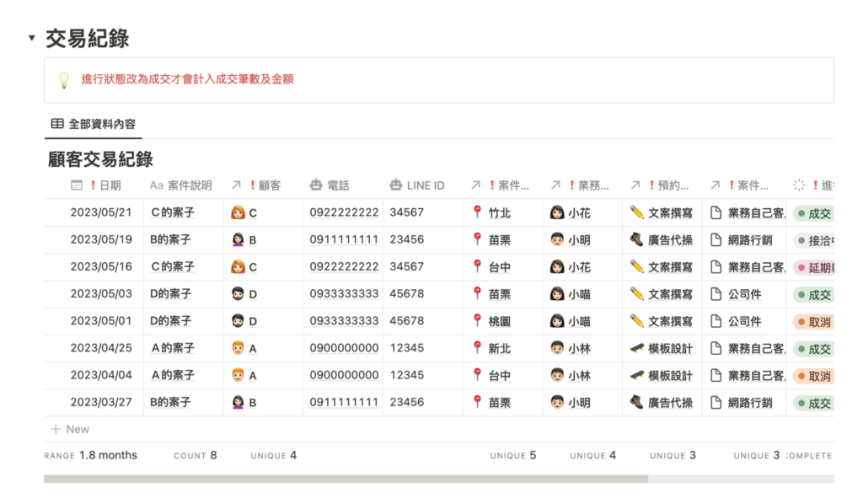Click the page icon beside 網路行銷 in second row
The image size is (863, 504).
coord(716,240)
